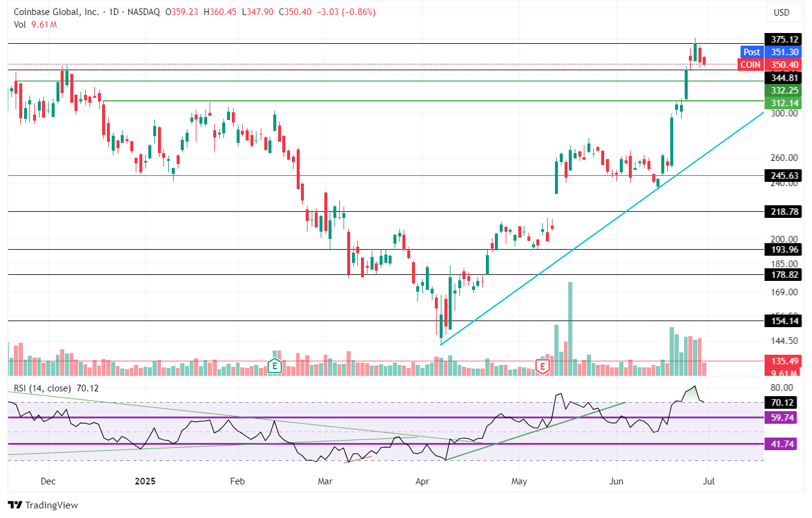Click the red 135.49 price label

coord(783,361)
